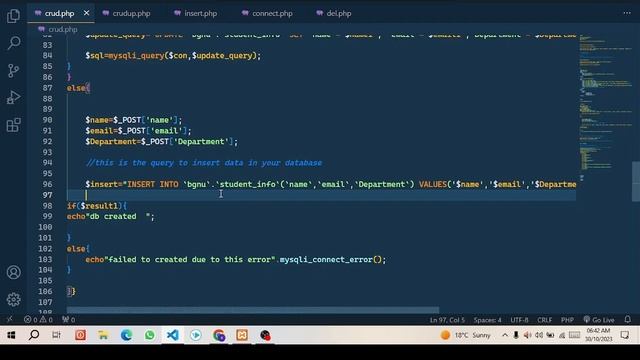Open the Accounts menu icon

[13, 272]
